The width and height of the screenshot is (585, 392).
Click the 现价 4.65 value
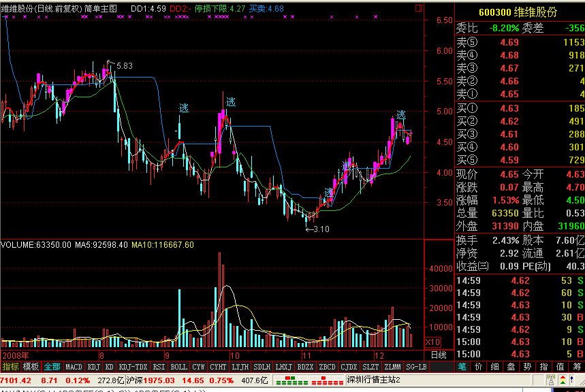point(509,174)
